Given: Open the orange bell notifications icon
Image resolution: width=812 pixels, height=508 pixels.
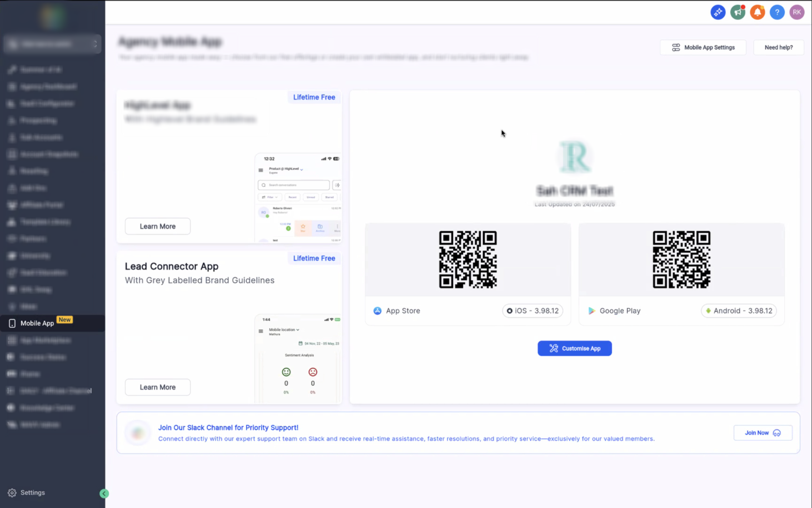Looking at the screenshot, I should pyautogui.click(x=758, y=12).
